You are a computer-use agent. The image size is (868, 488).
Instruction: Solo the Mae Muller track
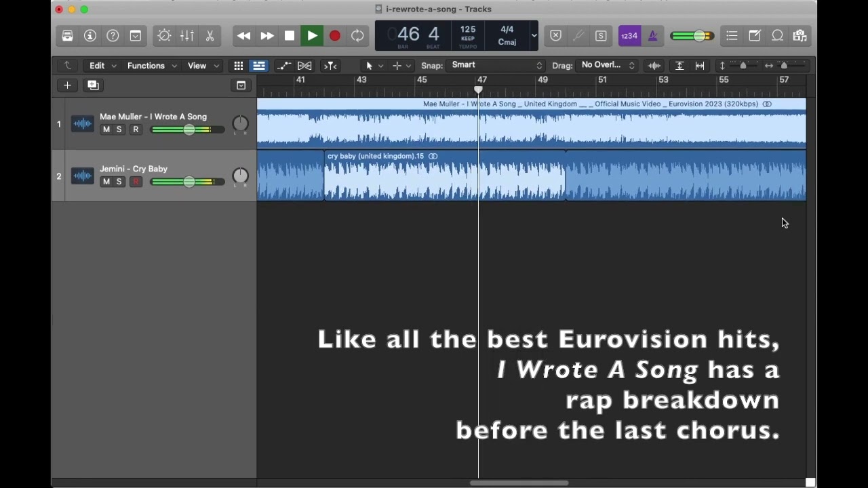click(x=119, y=129)
